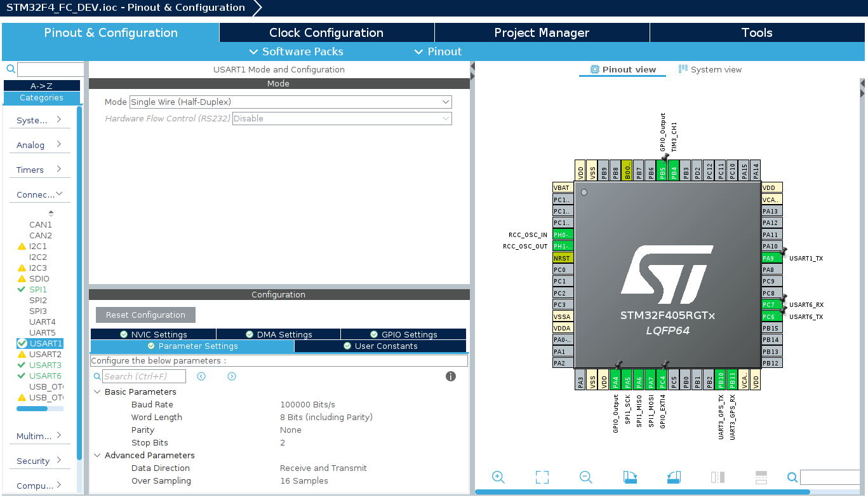Sort peripherals with the A->Z button
This screenshot has height=497, width=868.
click(42, 85)
